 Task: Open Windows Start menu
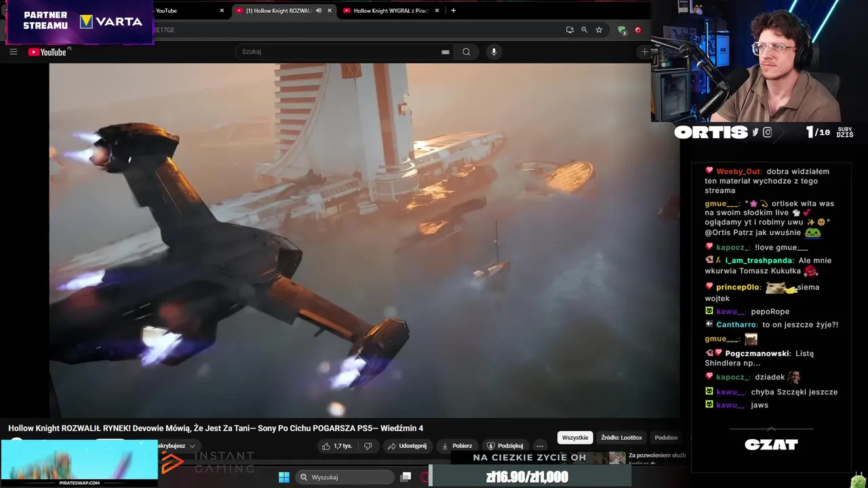tap(284, 477)
